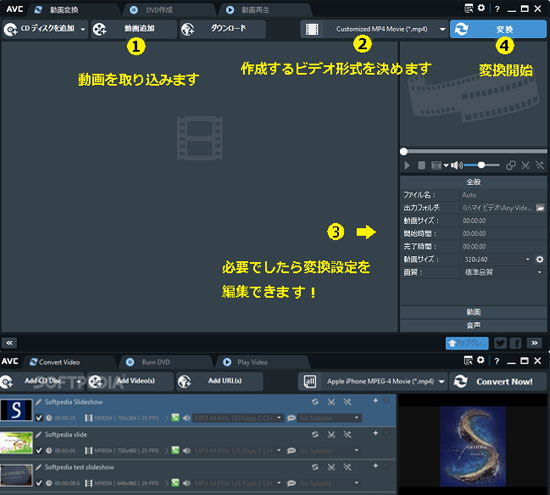Screen dimensions: 550x495
Task: Toggle checkbox for Softpedia slide item
Action: click(x=39, y=450)
